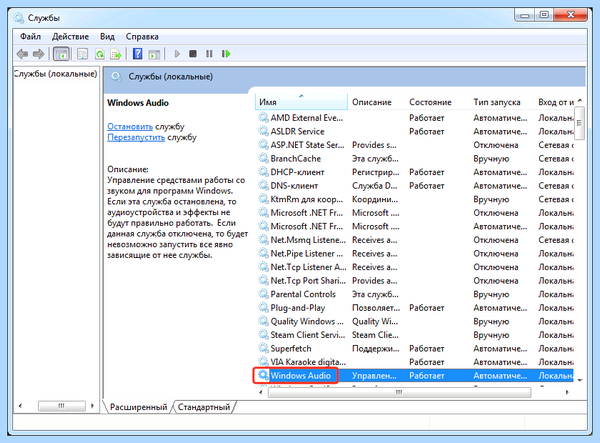Click the services list scroll down arrow
The height and width of the screenshot is (443, 600).
click(x=580, y=380)
